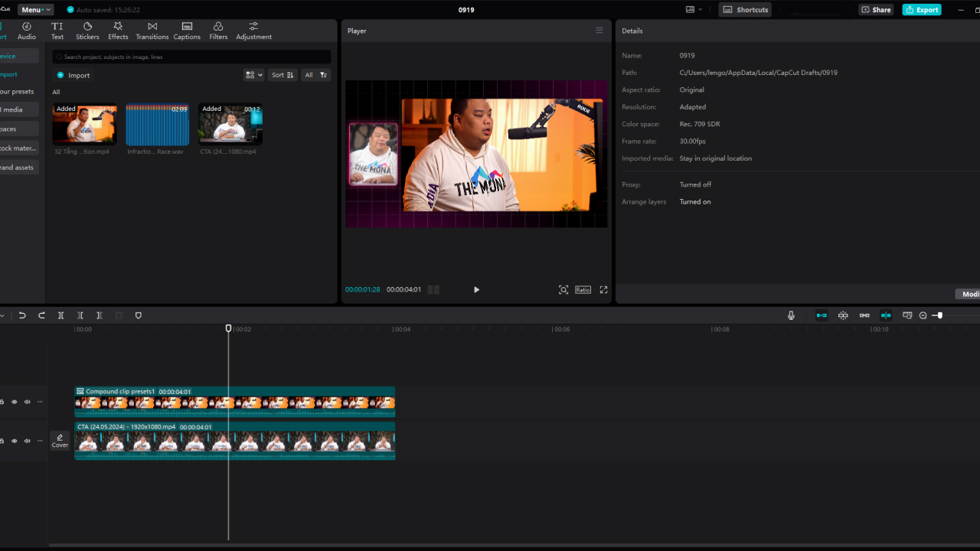Mute the Compound clip track
Image resolution: width=980 pixels, height=551 pixels.
[27, 402]
